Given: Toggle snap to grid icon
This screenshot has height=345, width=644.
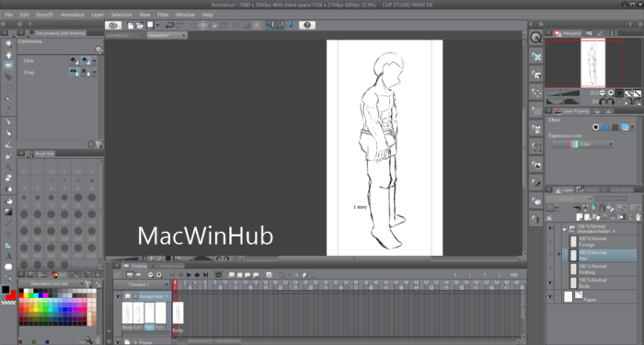Looking at the screenshot, I should coord(291,26).
